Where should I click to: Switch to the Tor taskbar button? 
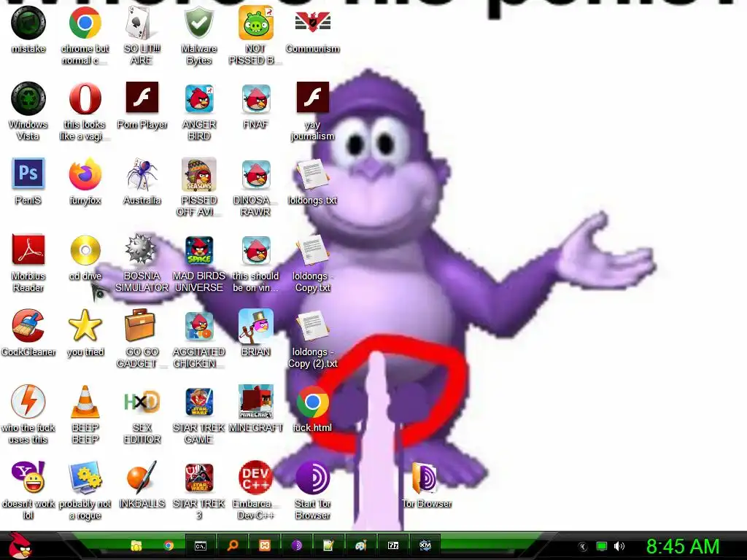point(296,545)
